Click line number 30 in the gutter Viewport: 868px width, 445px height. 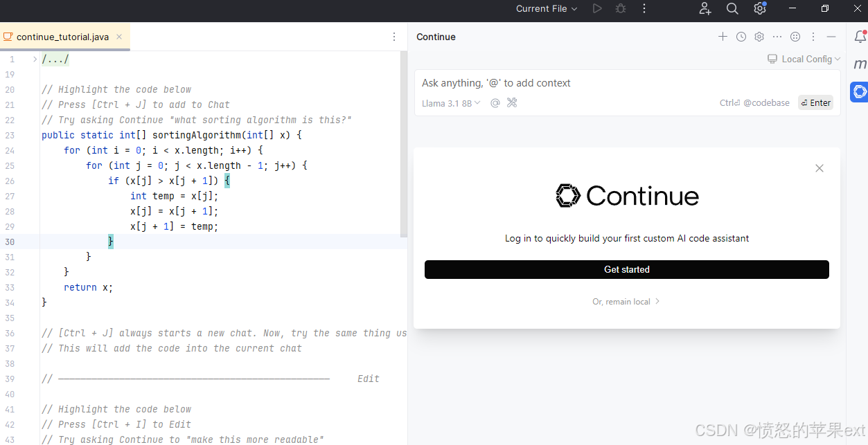tap(10, 242)
